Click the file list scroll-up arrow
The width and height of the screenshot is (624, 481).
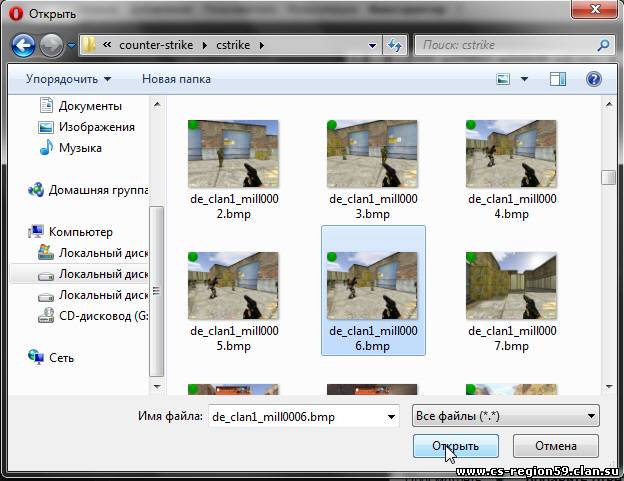[x=608, y=105]
